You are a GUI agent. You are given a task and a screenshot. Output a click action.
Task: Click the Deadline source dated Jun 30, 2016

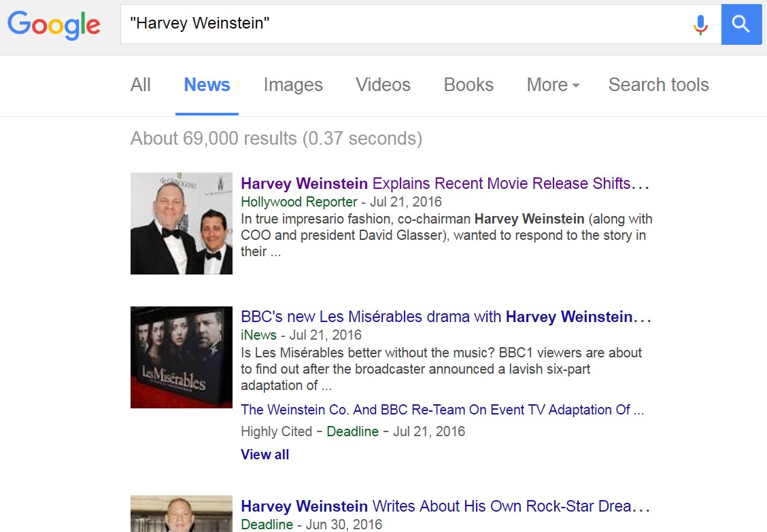(x=267, y=525)
